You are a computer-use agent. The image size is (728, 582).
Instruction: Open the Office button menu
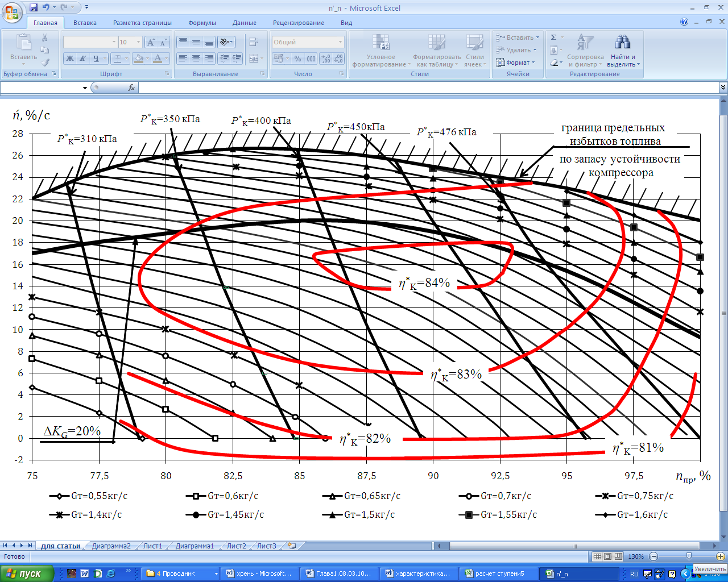click(x=11, y=11)
